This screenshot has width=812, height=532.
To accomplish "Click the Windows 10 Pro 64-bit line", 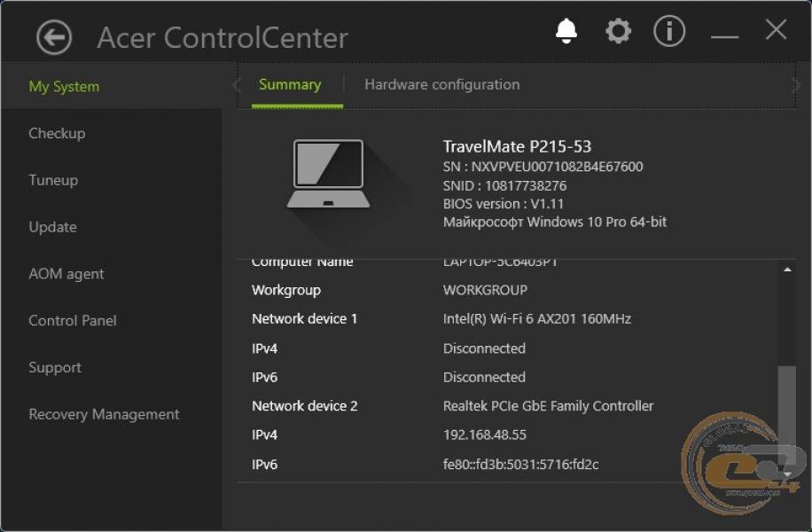I will [555, 223].
